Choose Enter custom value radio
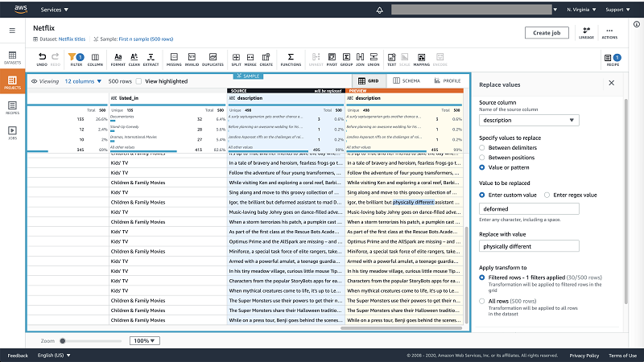The width and height of the screenshot is (644, 362). click(481, 195)
